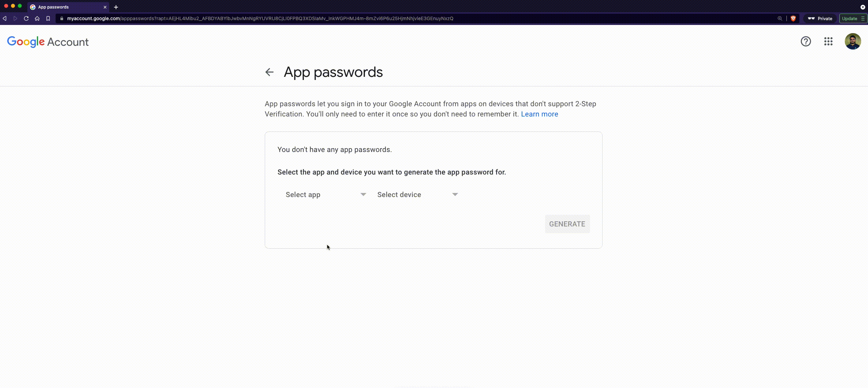Image resolution: width=868 pixels, height=388 pixels.
Task: Click the Google Account home page title
Action: point(48,42)
